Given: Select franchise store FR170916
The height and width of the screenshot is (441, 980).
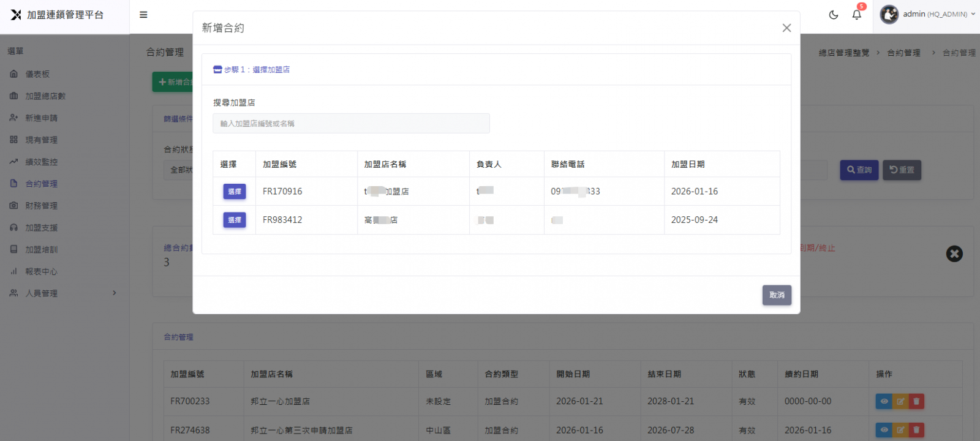Looking at the screenshot, I should (235, 192).
